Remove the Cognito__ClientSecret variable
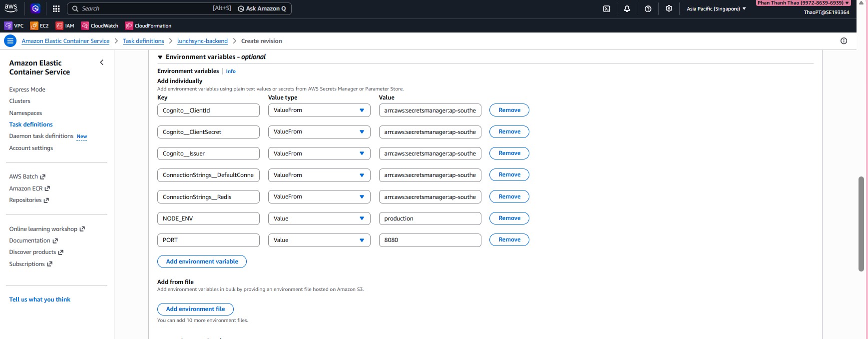Viewport: 868px width, 339px height. 509,131
